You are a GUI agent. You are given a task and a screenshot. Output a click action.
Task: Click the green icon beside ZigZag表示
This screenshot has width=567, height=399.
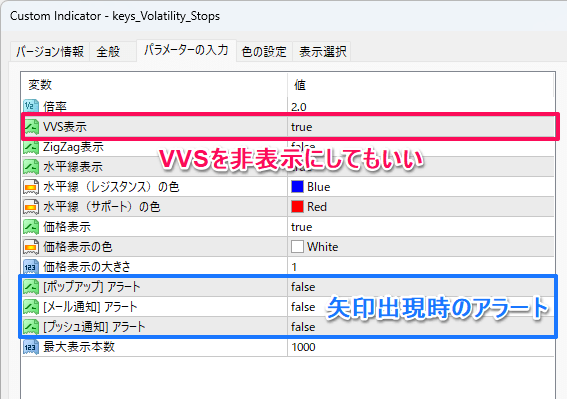31,147
